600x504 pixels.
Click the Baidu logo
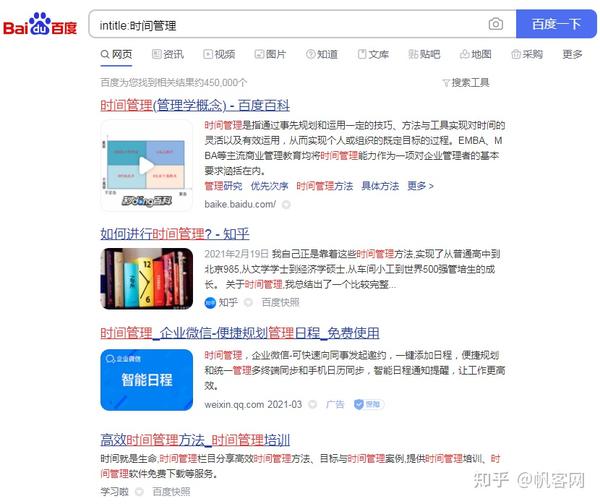tap(40, 24)
